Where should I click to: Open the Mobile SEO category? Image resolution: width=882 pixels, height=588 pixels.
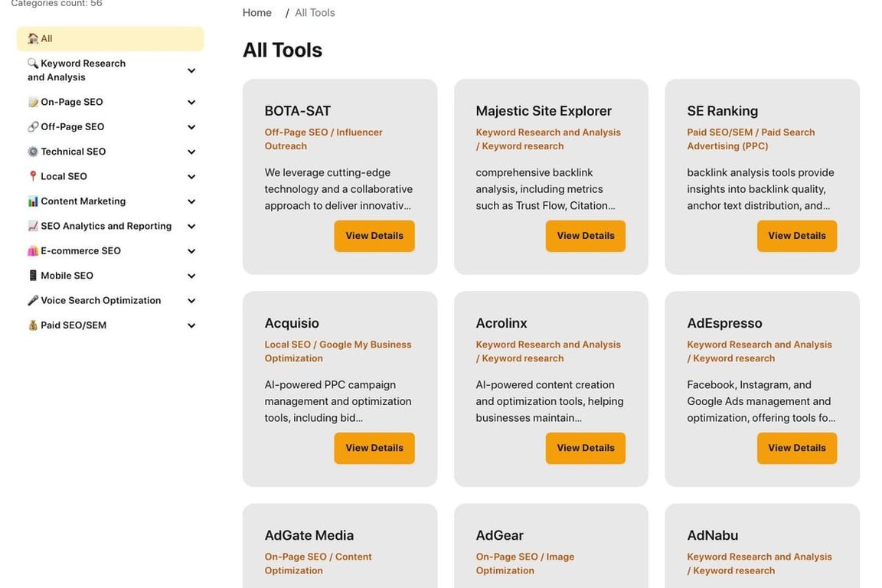pos(67,275)
